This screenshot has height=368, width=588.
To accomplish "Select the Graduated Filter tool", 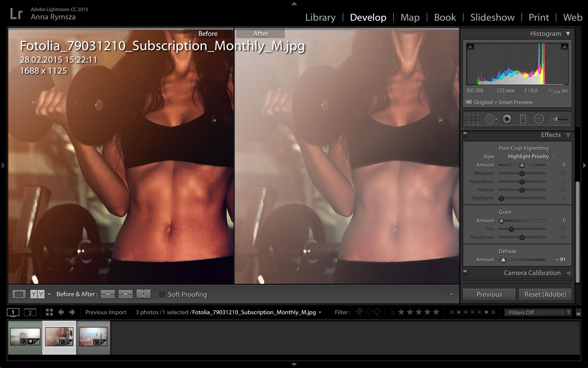I will pos(523,119).
